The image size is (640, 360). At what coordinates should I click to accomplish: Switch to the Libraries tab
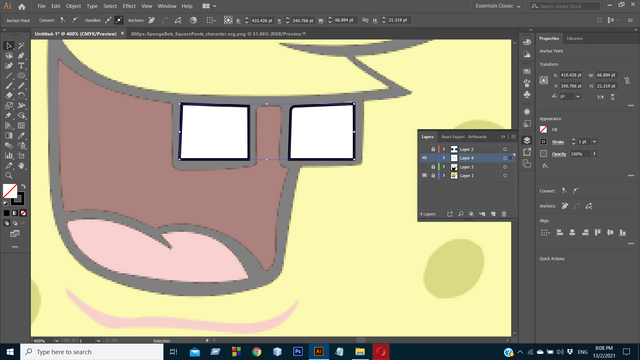click(x=574, y=38)
